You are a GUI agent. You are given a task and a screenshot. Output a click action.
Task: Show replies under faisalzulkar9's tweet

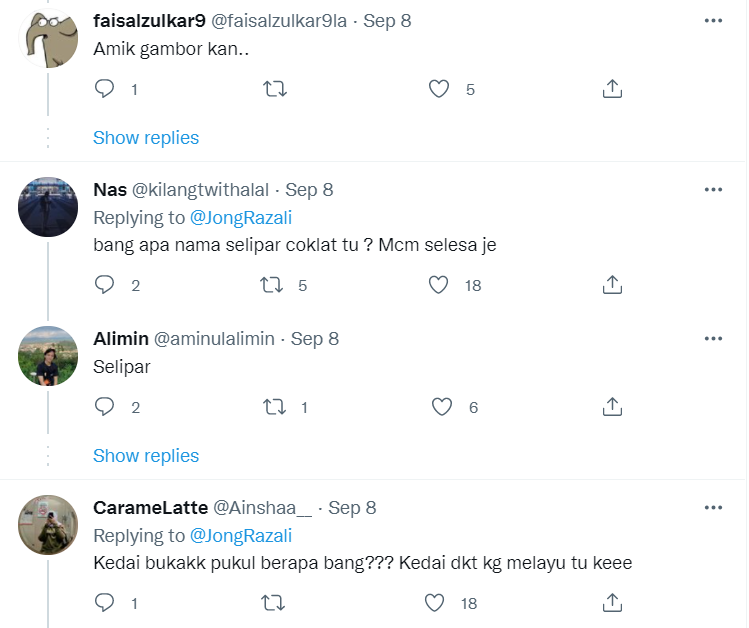click(146, 138)
